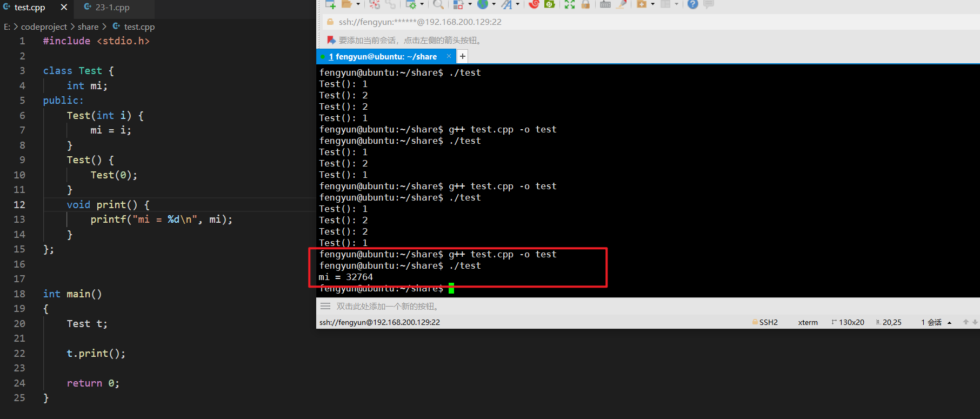Click the 130x20 terminal size indicator
The height and width of the screenshot is (419, 980).
click(848, 322)
